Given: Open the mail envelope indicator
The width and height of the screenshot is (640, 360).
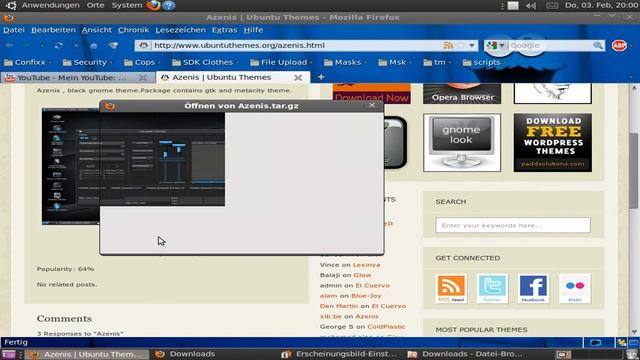Looking at the screenshot, I should (552, 5).
